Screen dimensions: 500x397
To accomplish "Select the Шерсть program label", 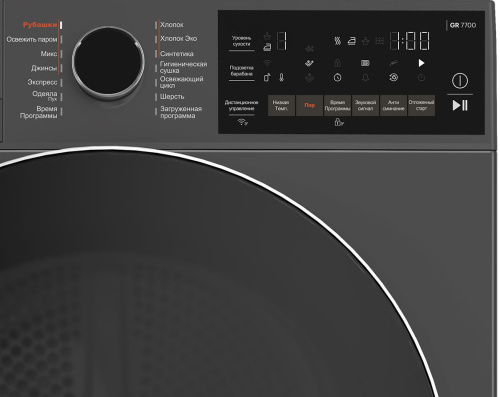I will (x=172, y=97).
